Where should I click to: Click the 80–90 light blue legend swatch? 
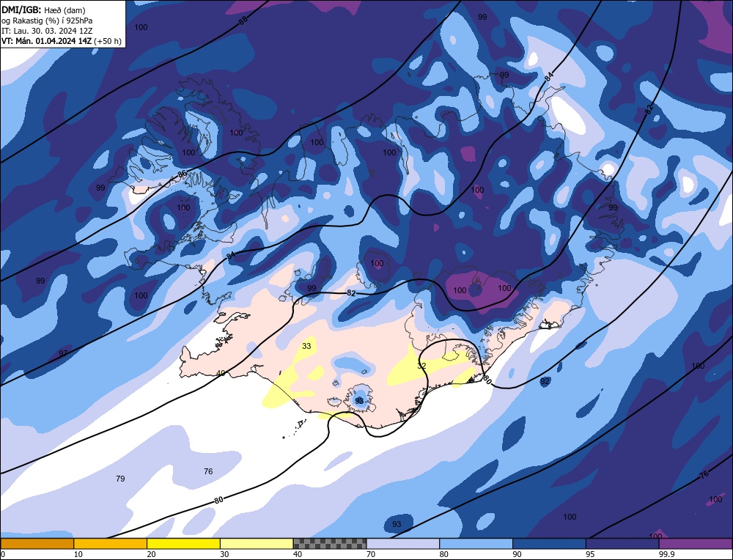tap(476, 543)
